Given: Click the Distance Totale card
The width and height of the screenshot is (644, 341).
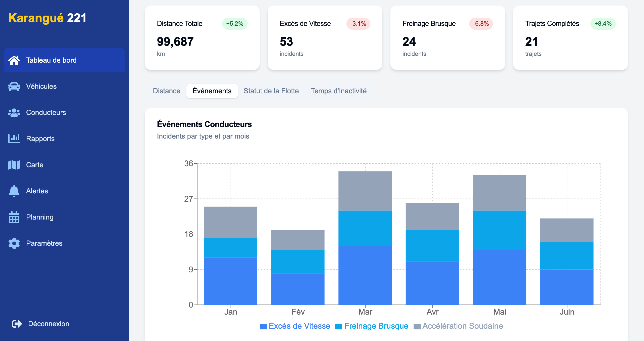Looking at the screenshot, I should 202,38.
